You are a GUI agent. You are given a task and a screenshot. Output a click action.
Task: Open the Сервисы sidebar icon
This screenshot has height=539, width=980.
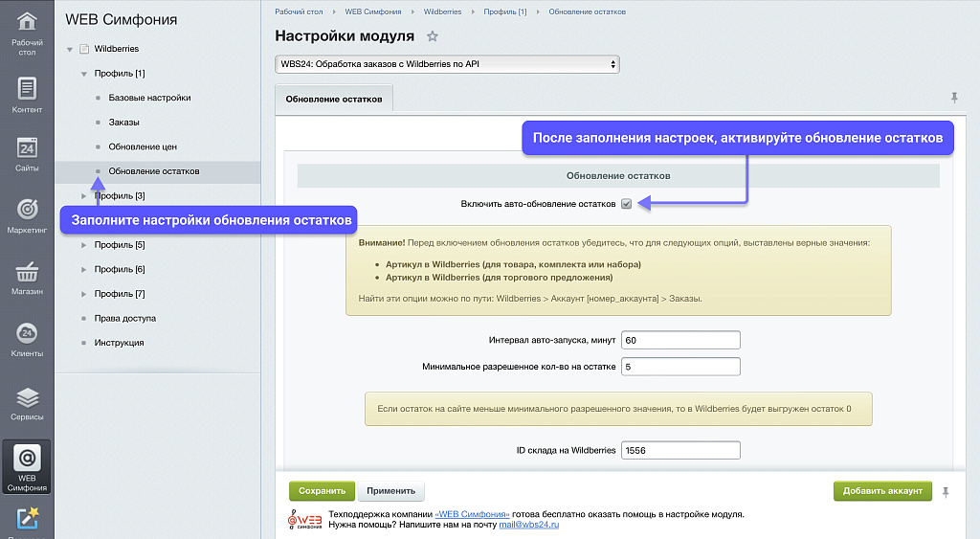(27, 402)
